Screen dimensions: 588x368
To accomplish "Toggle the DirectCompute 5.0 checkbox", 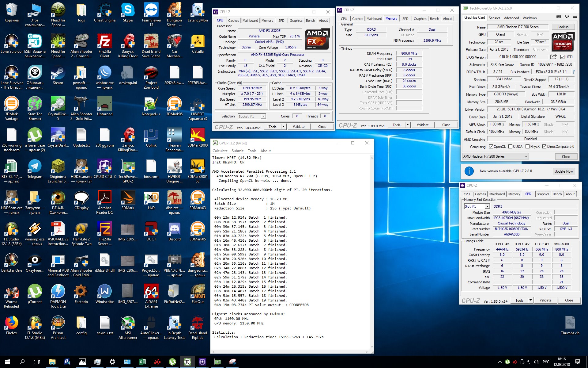I will tap(545, 147).
